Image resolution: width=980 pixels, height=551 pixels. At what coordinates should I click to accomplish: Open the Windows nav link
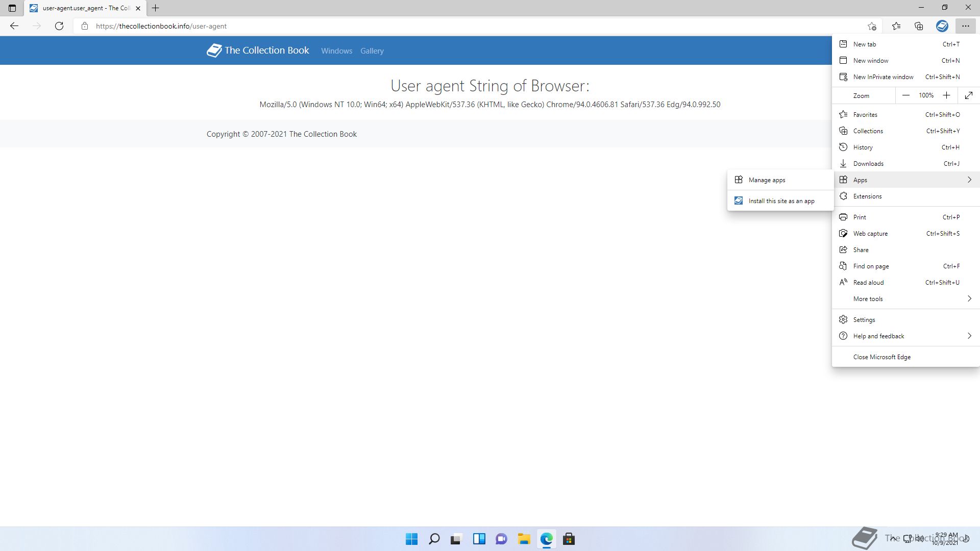(336, 51)
